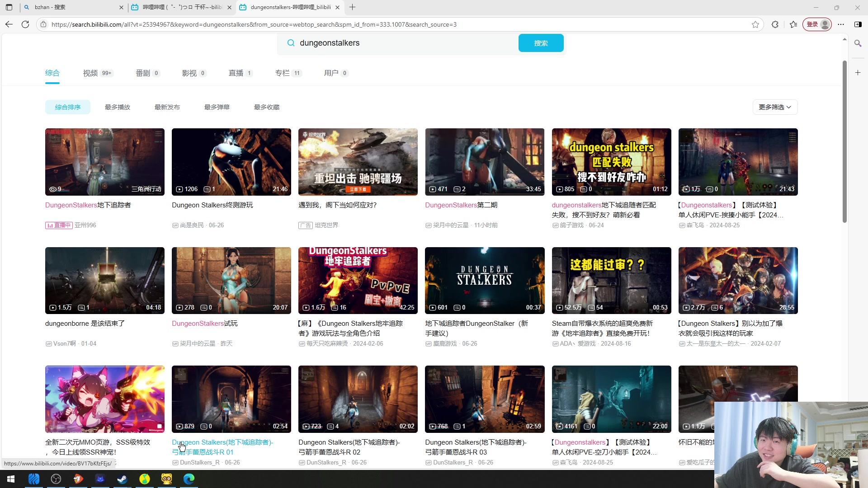Image resolution: width=868 pixels, height=488 pixels.
Task: Click the page vertical scrollbar thumb
Action: (844, 141)
